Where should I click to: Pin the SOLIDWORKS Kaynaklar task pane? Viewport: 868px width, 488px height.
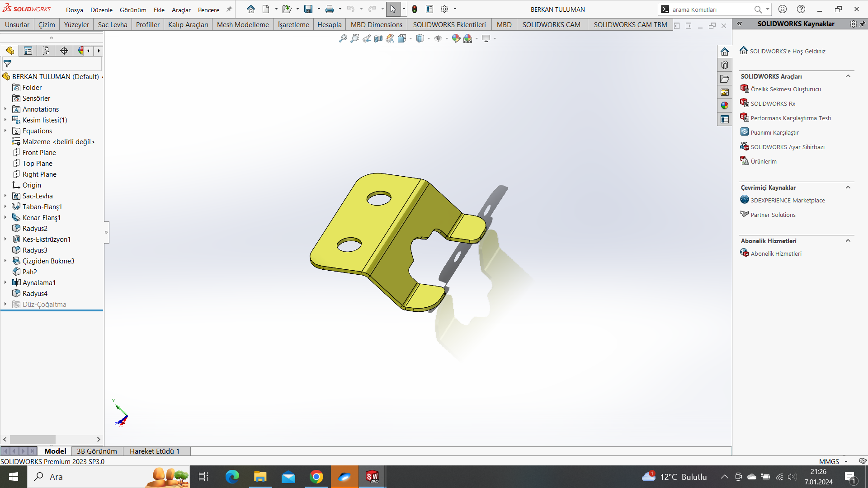(x=863, y=24)
